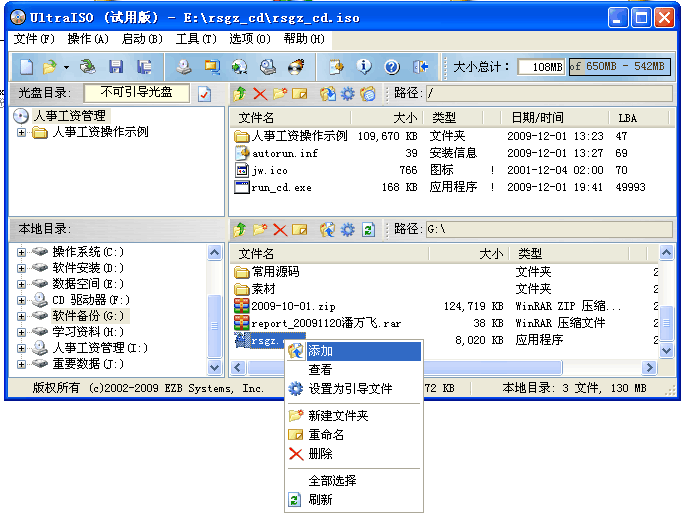This screenshot has width=682, height=514.
Task: Click the Help question mark icon
Action: pos(392,67)
